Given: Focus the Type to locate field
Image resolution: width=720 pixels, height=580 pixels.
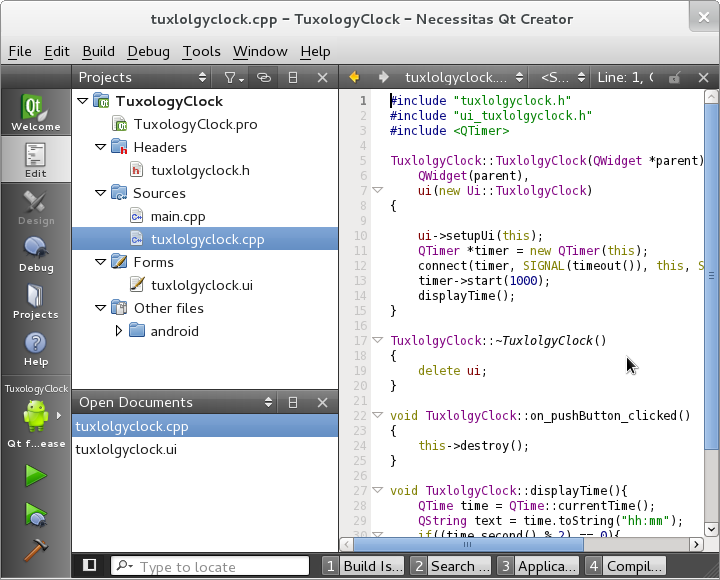Looking at the screenshot, I should click(210, 566).
